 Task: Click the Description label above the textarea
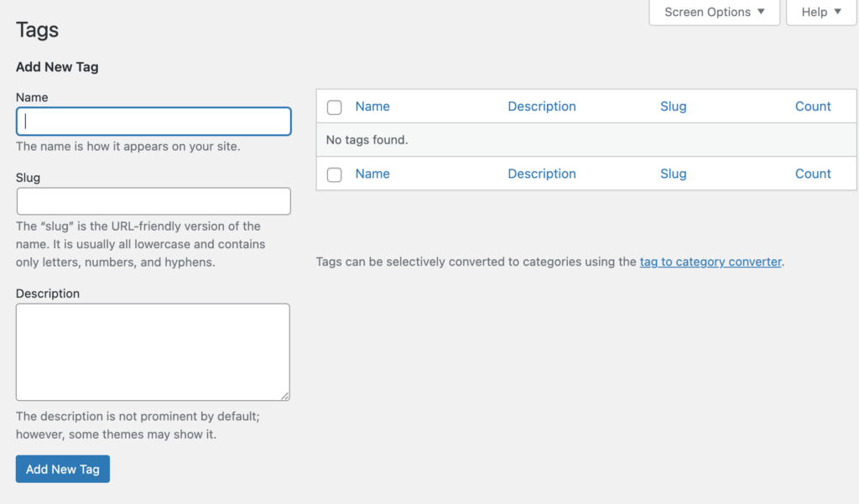click(x=48, y=294)
